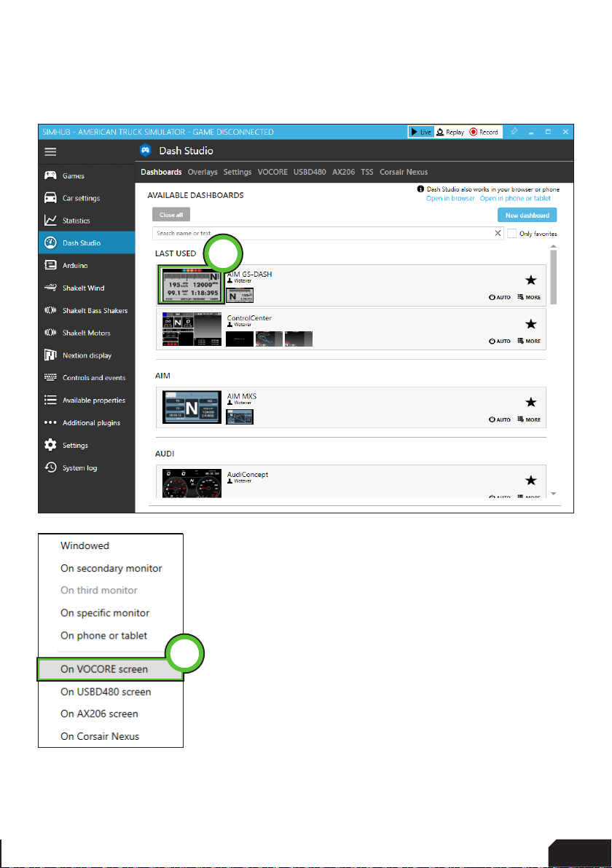Open the ShakeIt Motors icon

coord(50,333)
